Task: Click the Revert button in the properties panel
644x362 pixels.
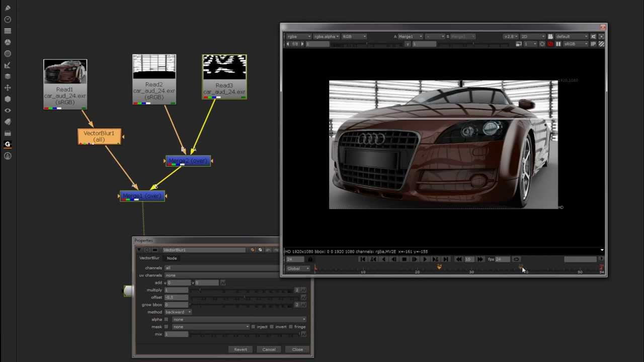Action: tap(240, 349)
